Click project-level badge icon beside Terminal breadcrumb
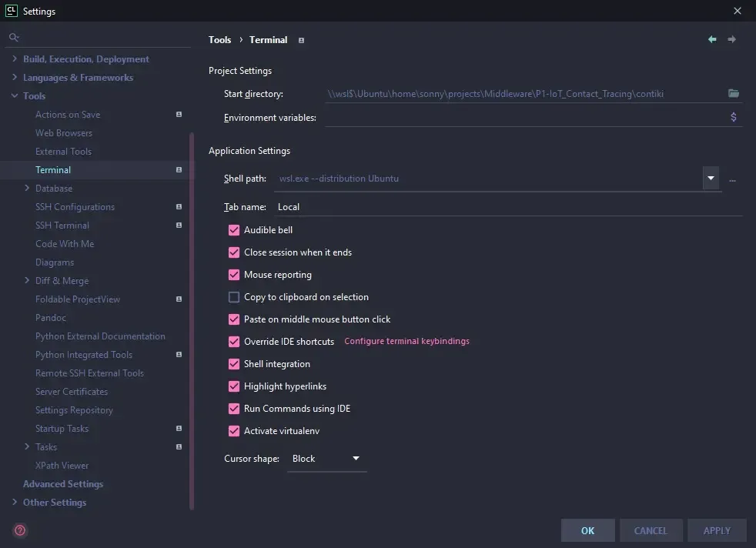Viewport: 756px width, 548px height. (301, 41)
